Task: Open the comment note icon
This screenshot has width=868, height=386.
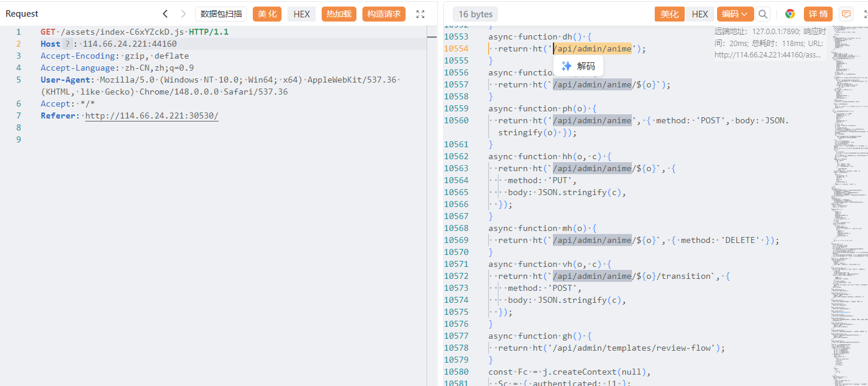Action: pos(846,14)
